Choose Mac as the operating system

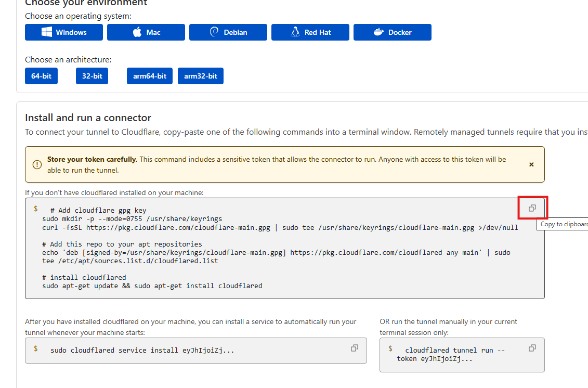146,32
